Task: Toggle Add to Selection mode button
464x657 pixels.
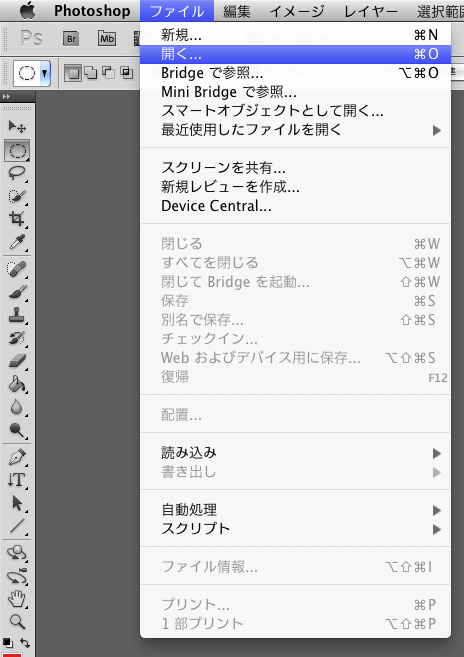Action: pos(91,73)
